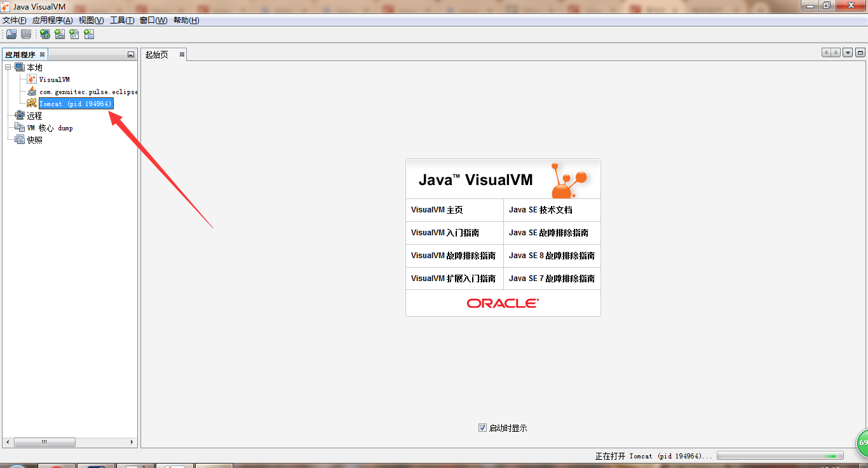This screenshot has height=468, width=868.
Task: Click the rightmost add-snapshot toolbar icon
Action: point(89,34)
